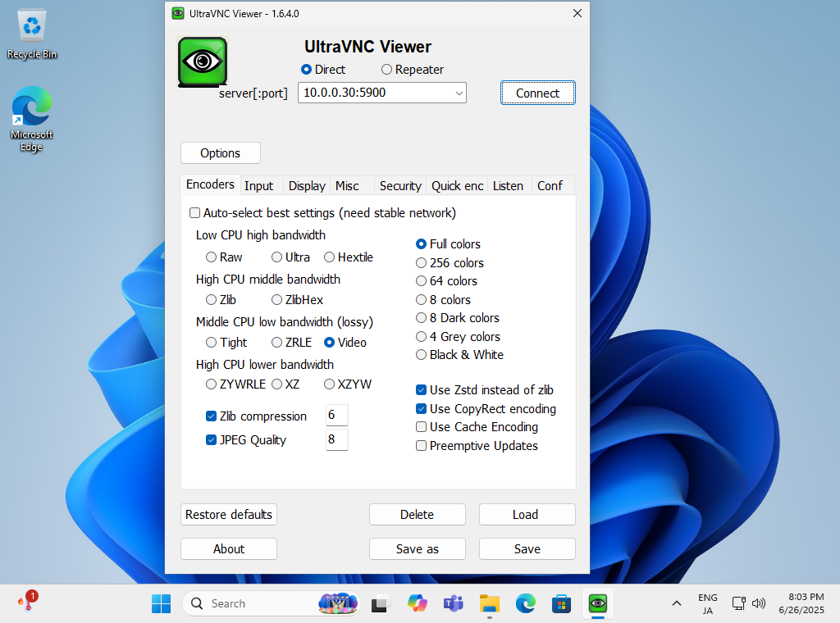This screenshot has height=623, width=840.
Task: Select the 256 colors radio button
Action: pyautogui.click(x=421, y=262)
